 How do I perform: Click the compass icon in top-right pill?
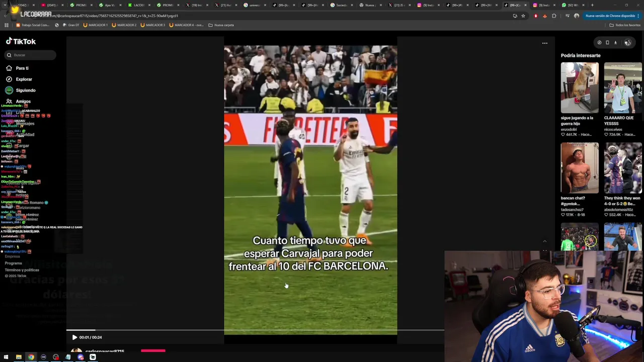(599, 43)
